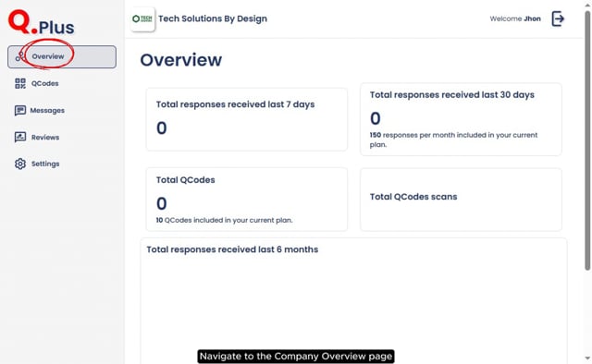Screen dimensions: 592x364
Task: Open the Settings label in sidebar
Action: point(45,164)
